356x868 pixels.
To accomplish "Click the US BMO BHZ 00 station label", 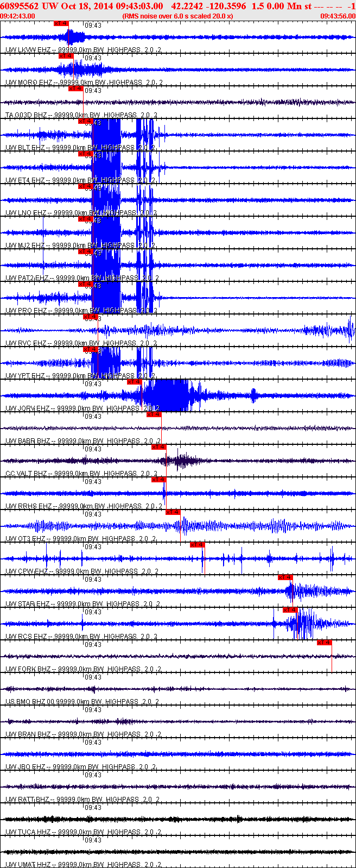I will (30, 702).
